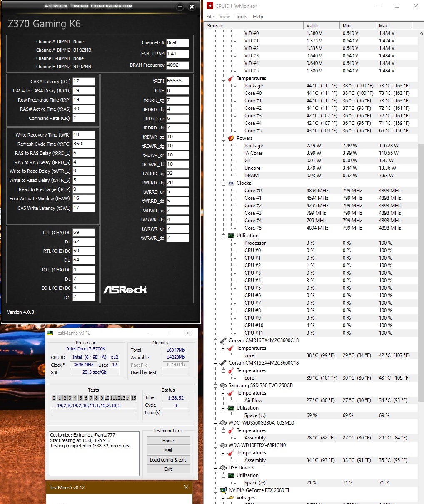This screenshot has height=504, width=424.
Task: Click the tREFI value field
Action: coord(177,81)
